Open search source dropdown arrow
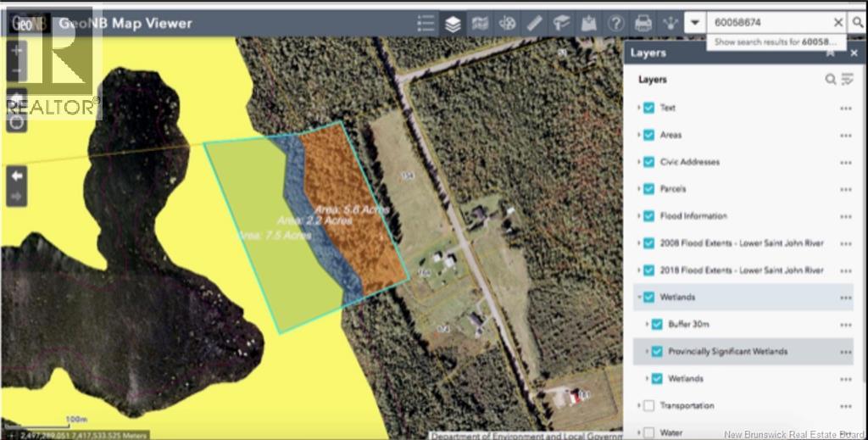Viewport: 868px width, 440px height. pos(695,23)
